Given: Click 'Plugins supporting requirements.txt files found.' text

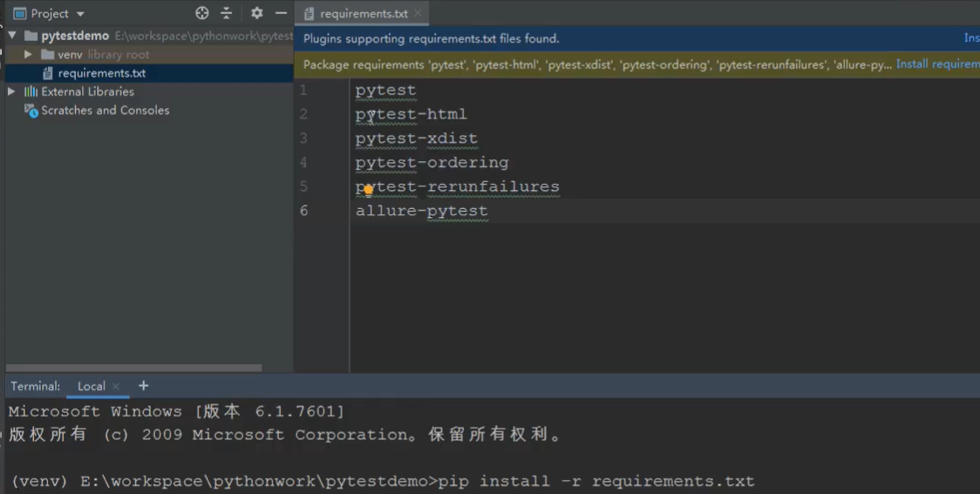Looking at the screenshot, I should [x=432, y=38].
